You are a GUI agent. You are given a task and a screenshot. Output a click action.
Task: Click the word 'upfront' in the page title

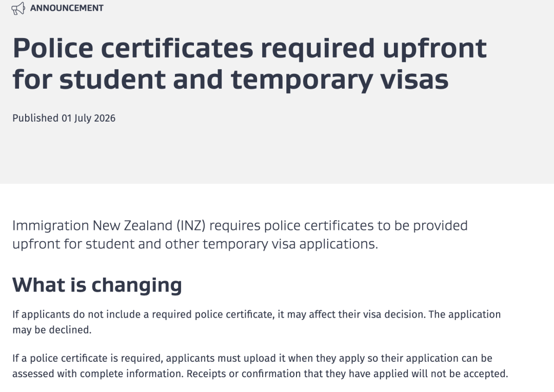[435, 48]
